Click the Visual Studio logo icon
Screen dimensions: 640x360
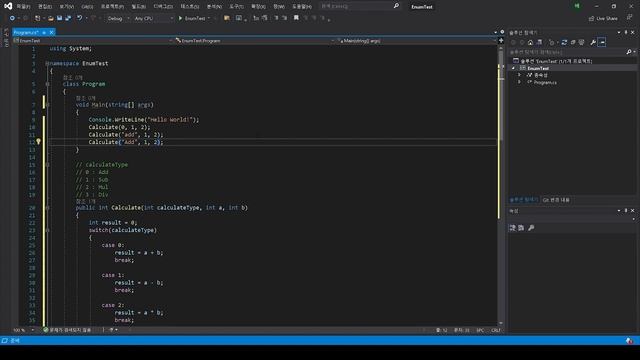pos(8,6)
